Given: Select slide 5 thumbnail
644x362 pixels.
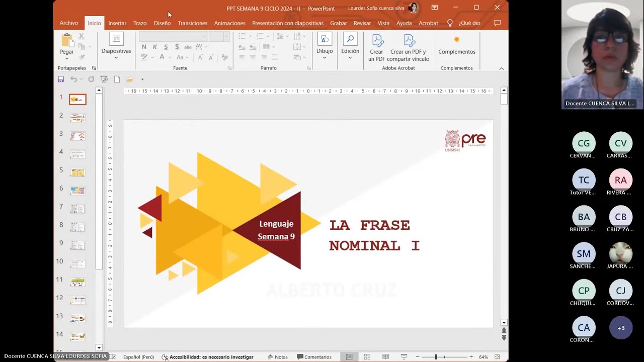Looking at the screenshot, I should (77, 172).
